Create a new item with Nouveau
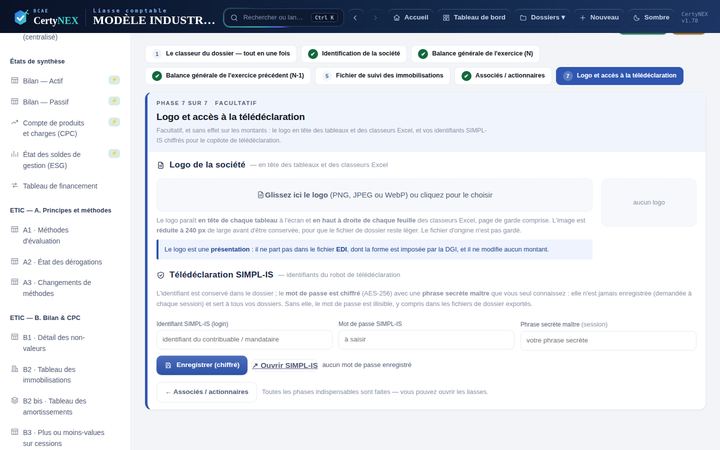This screenshot has height=450, width=720. click(599, 17)
